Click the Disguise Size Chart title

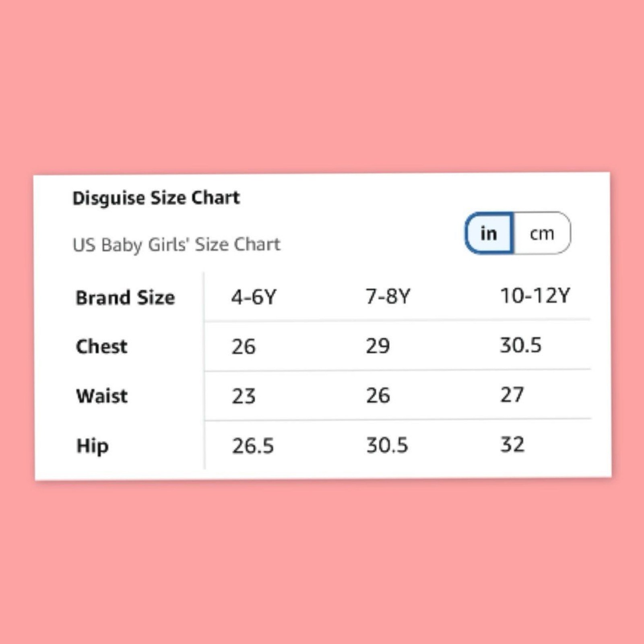[x=156, y=198]
